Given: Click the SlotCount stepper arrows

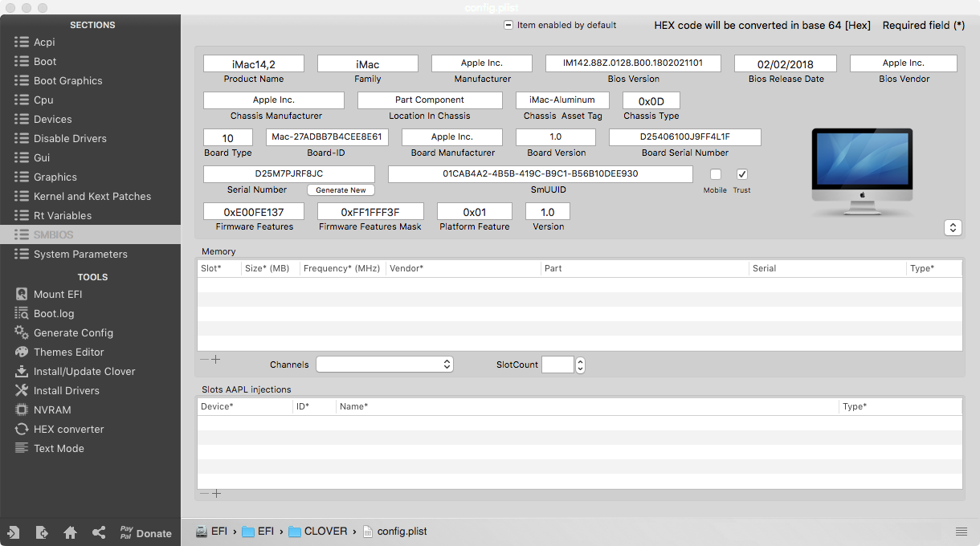Looking at the screenshot, I should click(x=581, y=365).
